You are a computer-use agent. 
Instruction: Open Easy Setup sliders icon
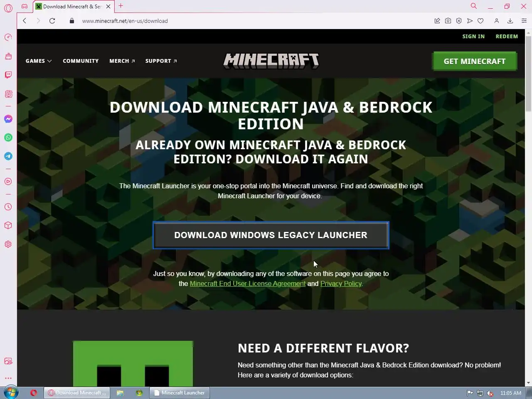pyautogui.click(x=524, y=21)
